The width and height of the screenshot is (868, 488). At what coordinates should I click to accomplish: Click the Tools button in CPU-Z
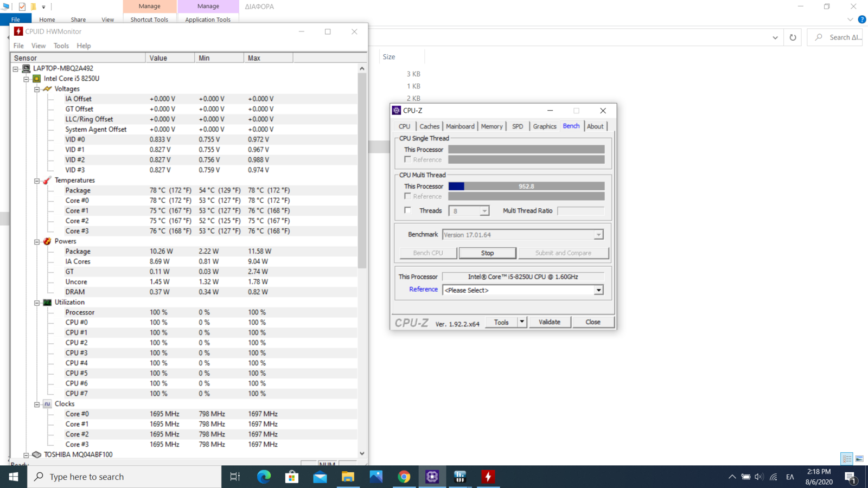[x=501, y=322]
